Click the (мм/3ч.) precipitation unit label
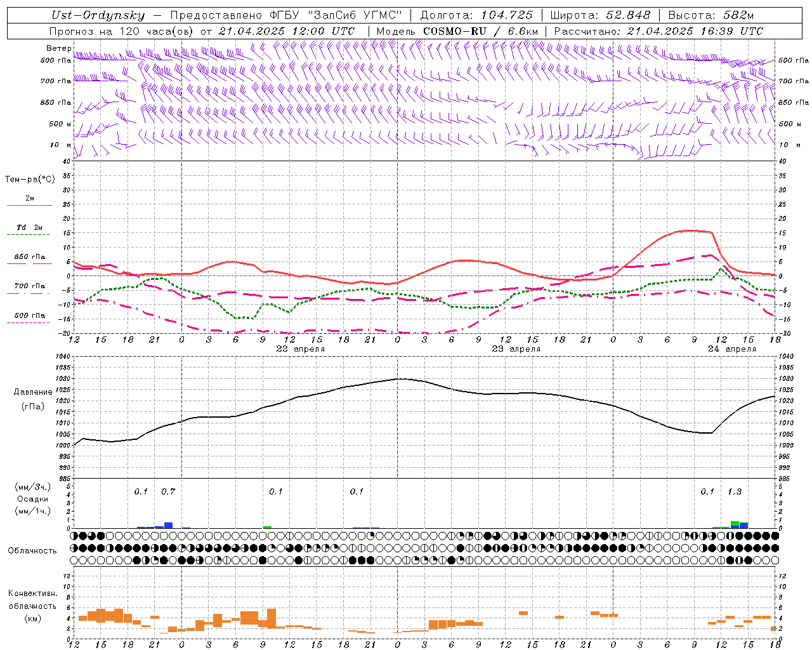812x650 pixels. (x=33, y=487)
